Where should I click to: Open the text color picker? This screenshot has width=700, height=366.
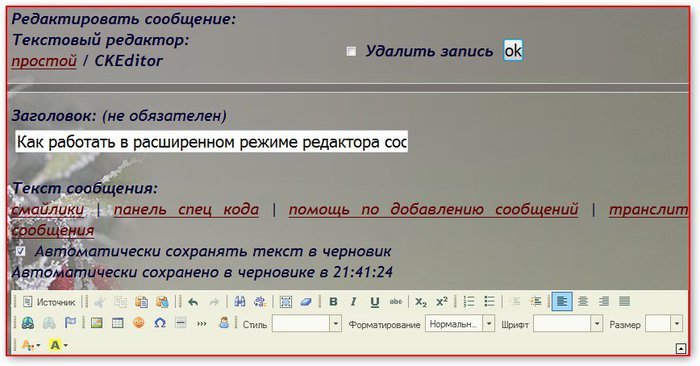(30, 345)
